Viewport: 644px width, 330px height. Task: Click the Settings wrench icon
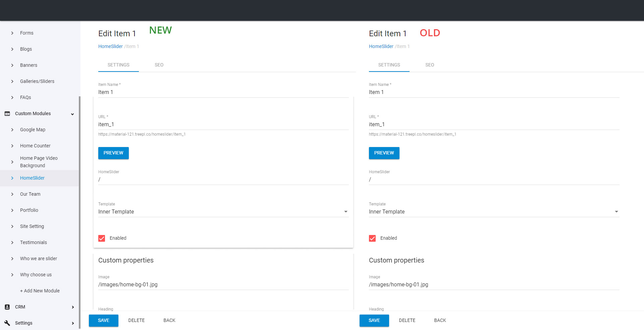(7, 323)
